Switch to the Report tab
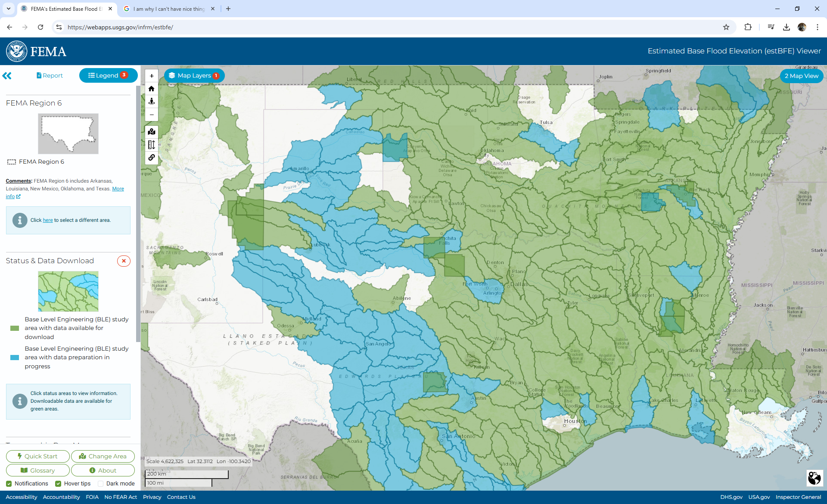 (50, 76)
